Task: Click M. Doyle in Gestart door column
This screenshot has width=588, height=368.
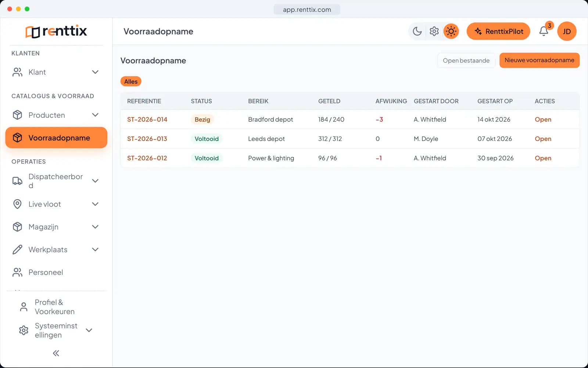Action: (x=426, y=139)
